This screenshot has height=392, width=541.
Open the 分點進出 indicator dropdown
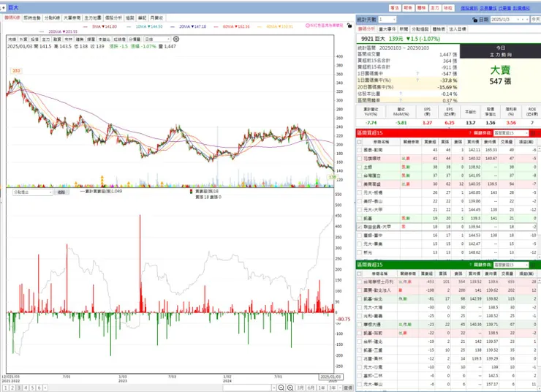(x=33, y=192)
